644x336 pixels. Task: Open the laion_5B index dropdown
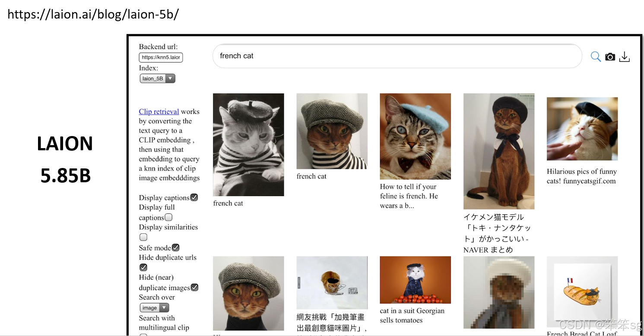pos(157,79)
